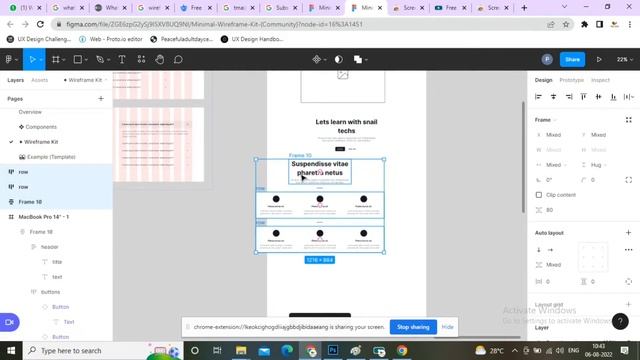Screen dimensions: 640x360
Task: Select the Comment tool
Action: click(x=178, y=60)
